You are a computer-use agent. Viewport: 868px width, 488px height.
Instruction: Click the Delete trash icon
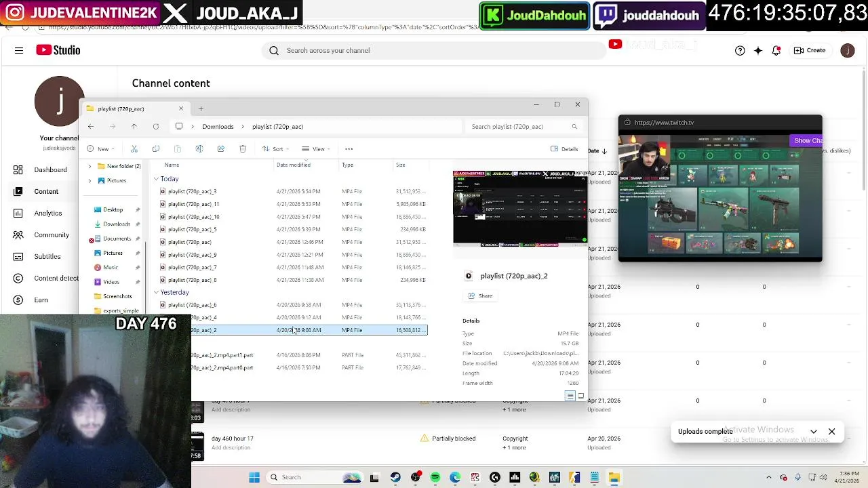click(x=243, y=148)
